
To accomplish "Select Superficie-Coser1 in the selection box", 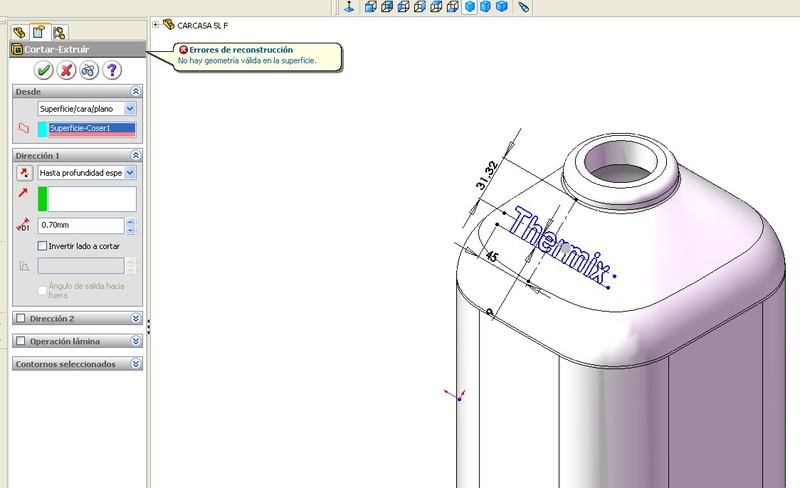I will [x=92, y=128].
